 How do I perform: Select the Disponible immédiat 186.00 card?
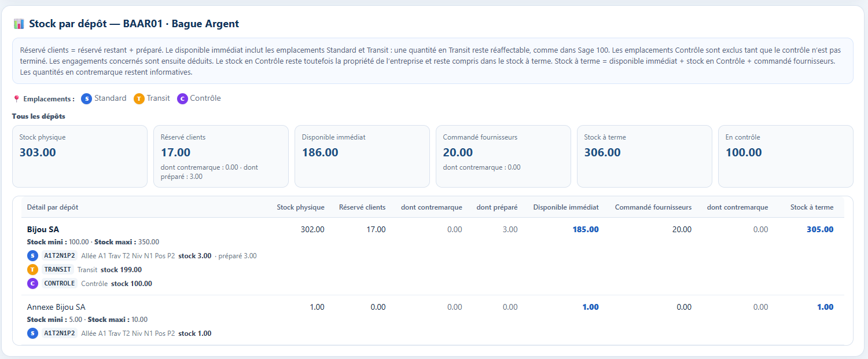point(362,156)
